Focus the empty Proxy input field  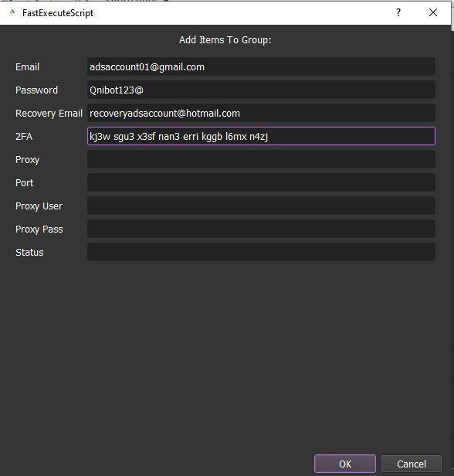[x=261, y=159]
